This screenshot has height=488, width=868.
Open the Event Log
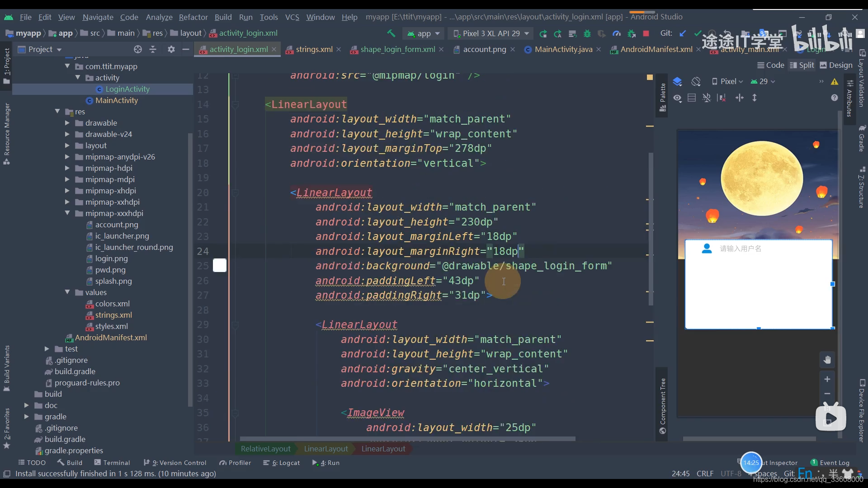(x=830, y=463)
